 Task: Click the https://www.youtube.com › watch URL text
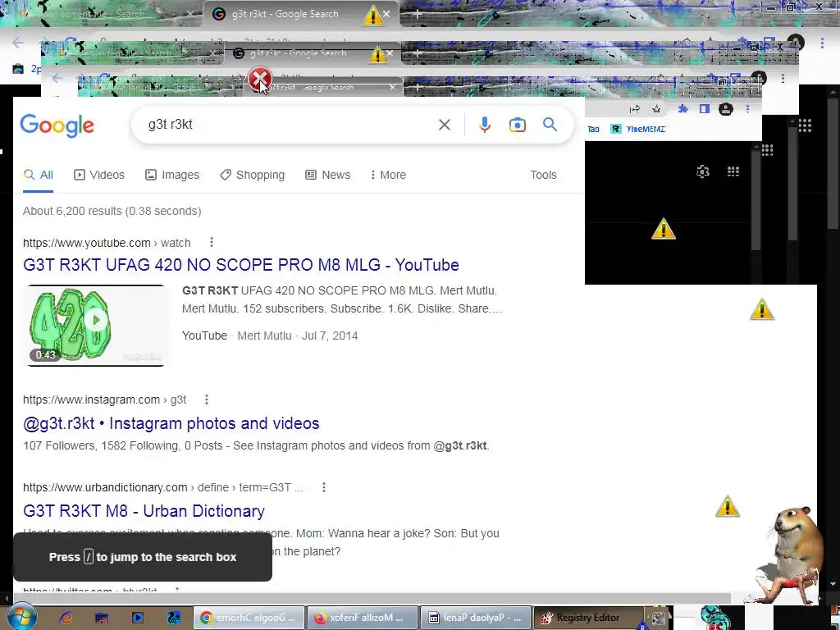[107, 243]
